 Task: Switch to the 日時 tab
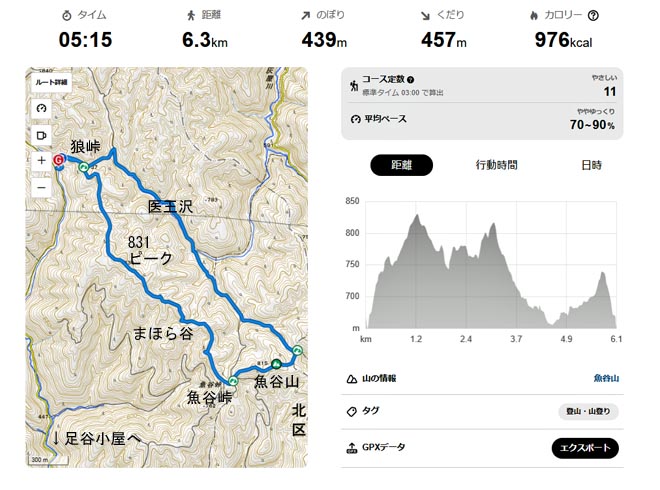591,165
